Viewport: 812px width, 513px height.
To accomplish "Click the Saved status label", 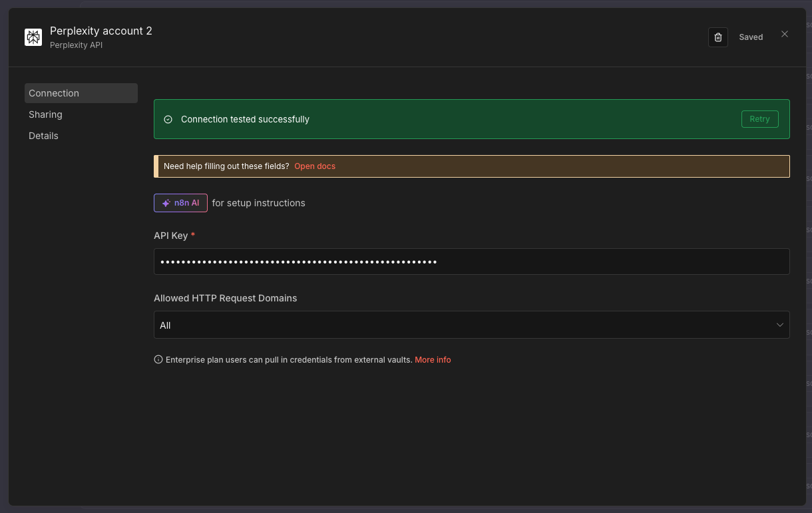I will tap(751, 37).
